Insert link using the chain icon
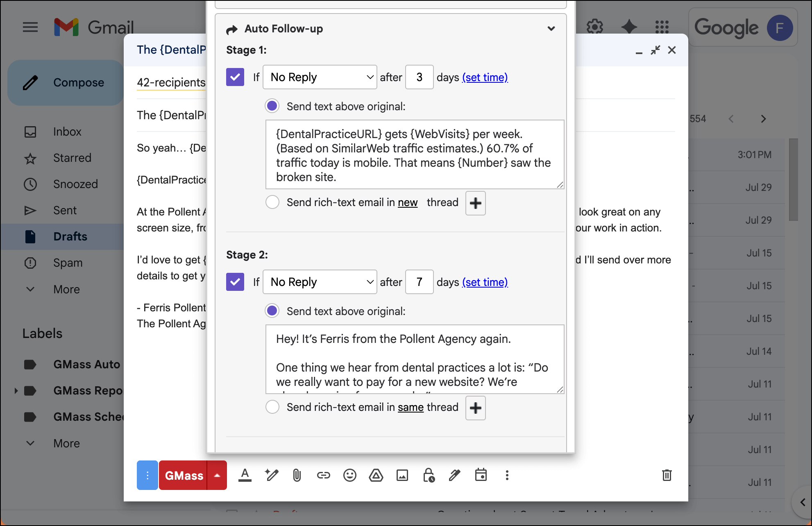Viewport: 812px width, 526px height. click(x=324, y=475)
